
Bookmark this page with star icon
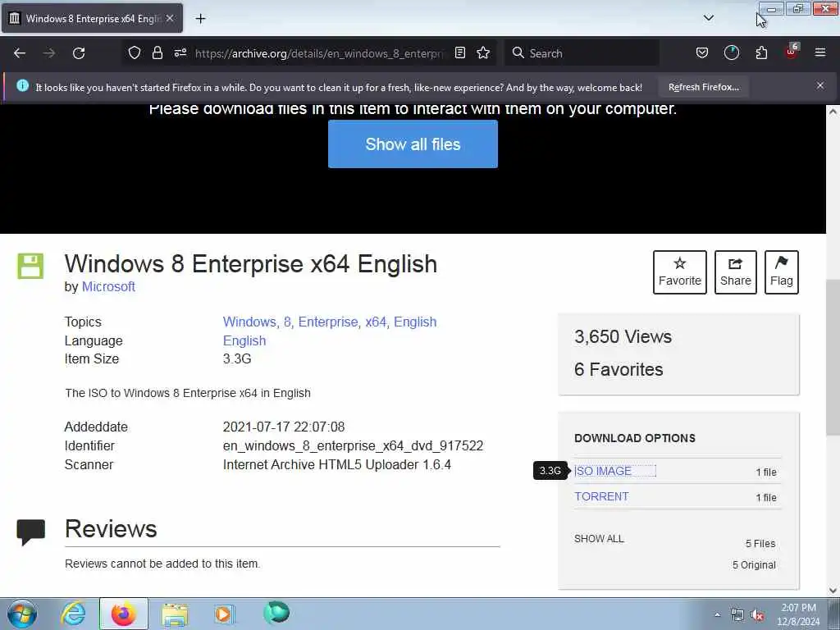click(x=483, y=52)
